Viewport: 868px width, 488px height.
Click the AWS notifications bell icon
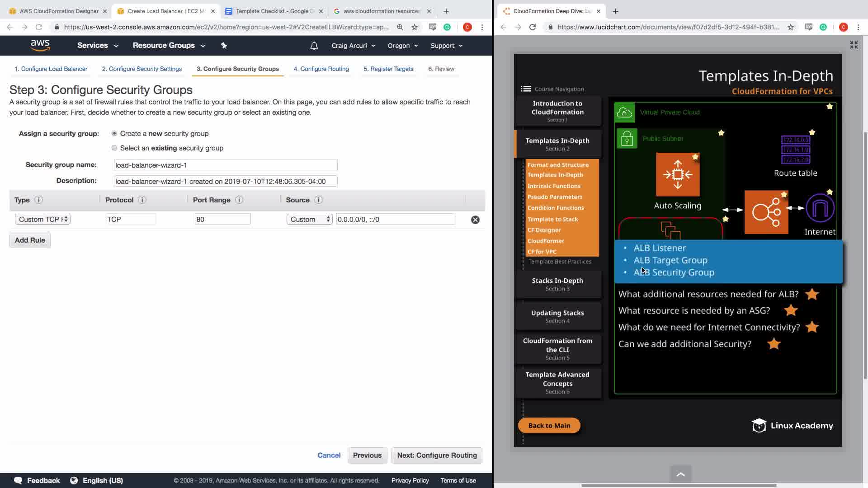(x=314, y=46)
